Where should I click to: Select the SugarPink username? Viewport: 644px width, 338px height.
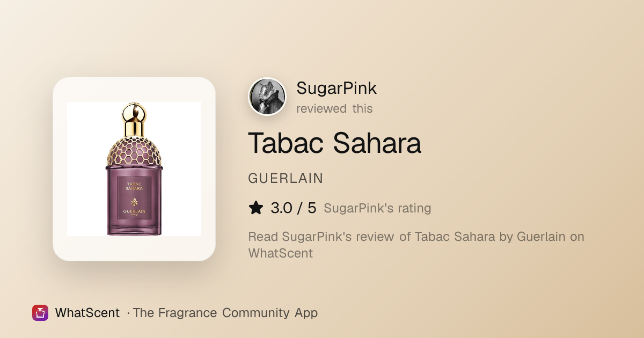pos(336,89)
